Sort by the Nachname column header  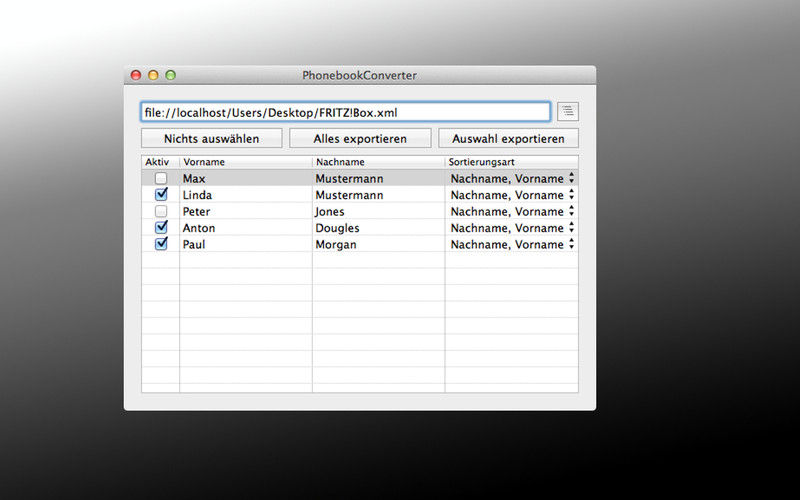(378, 162)
